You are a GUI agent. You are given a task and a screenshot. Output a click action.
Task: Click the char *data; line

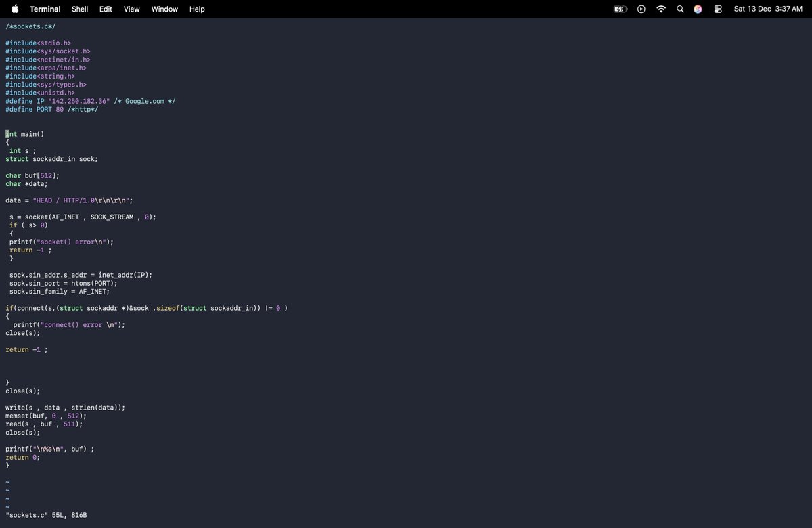pyautogui.click(x=27, y=183)
